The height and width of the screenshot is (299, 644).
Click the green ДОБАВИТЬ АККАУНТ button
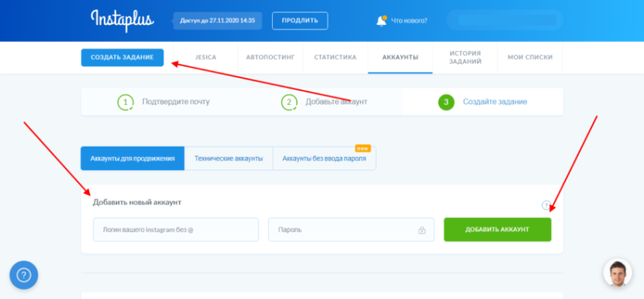(x=497, y=230)
